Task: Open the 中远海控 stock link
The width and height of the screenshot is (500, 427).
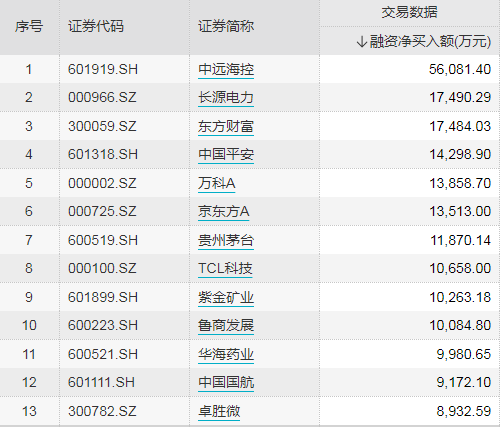Action: click(x=226, y=69)
